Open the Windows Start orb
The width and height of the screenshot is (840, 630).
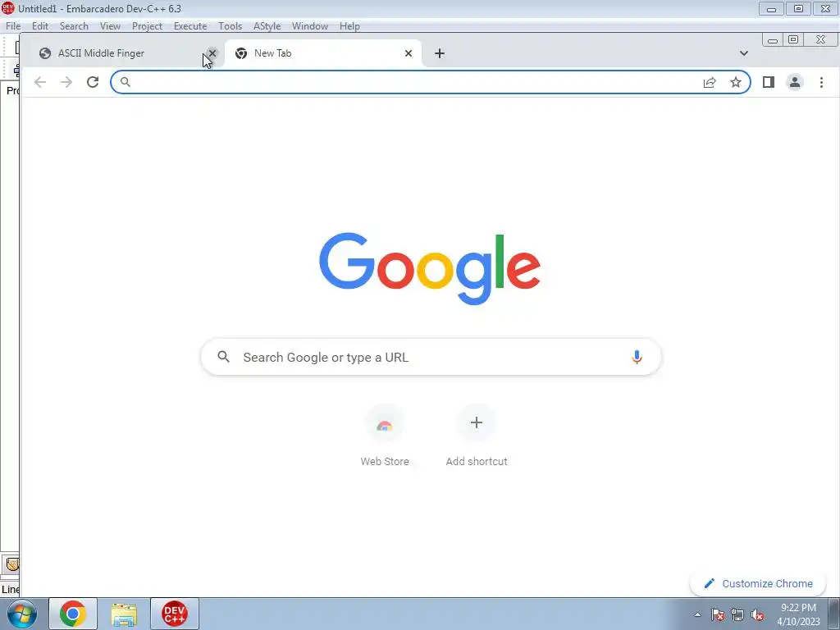(22, 614)
